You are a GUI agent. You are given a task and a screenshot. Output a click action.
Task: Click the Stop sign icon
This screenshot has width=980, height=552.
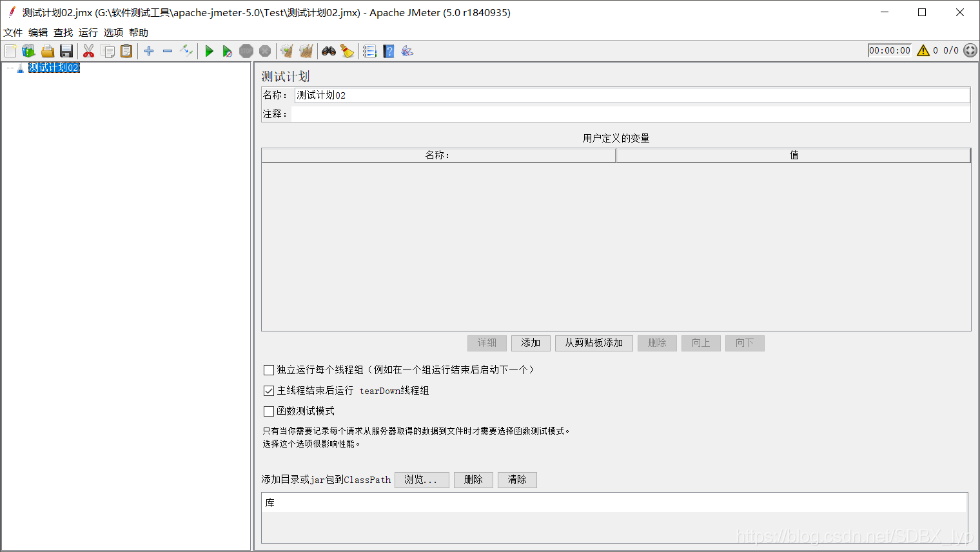click(x=246, y=51)
